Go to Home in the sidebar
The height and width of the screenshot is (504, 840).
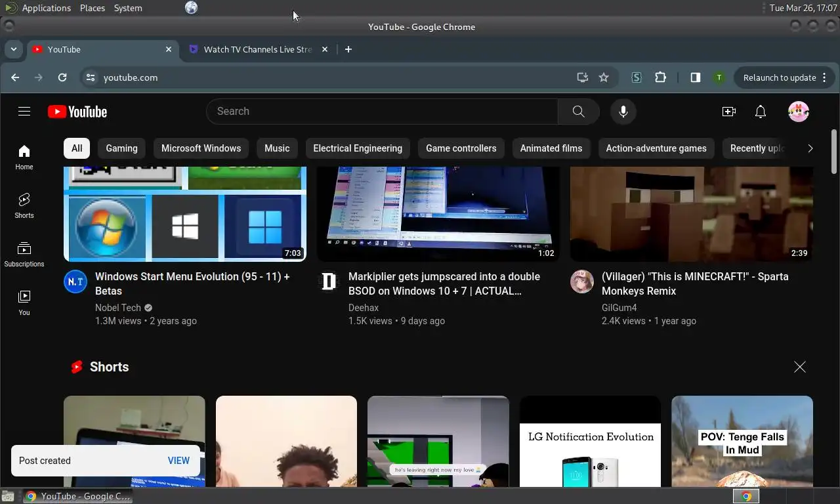(x=24, y=157)
